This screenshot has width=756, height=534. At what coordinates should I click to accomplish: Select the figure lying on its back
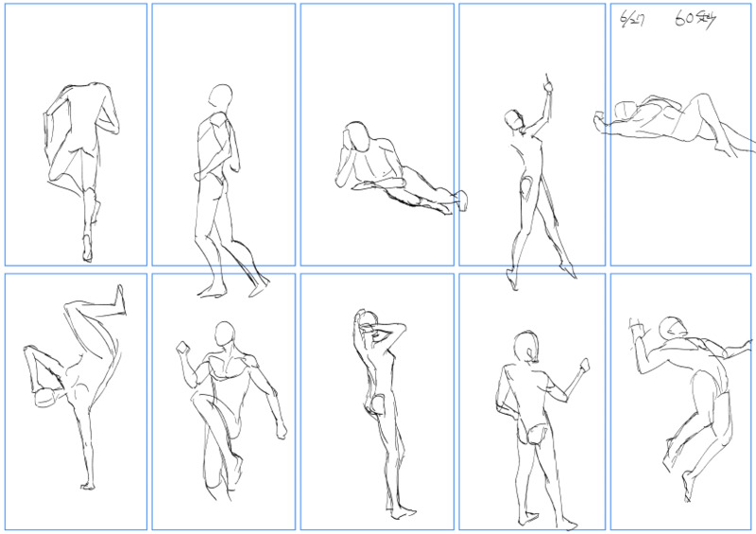point(674,125)
